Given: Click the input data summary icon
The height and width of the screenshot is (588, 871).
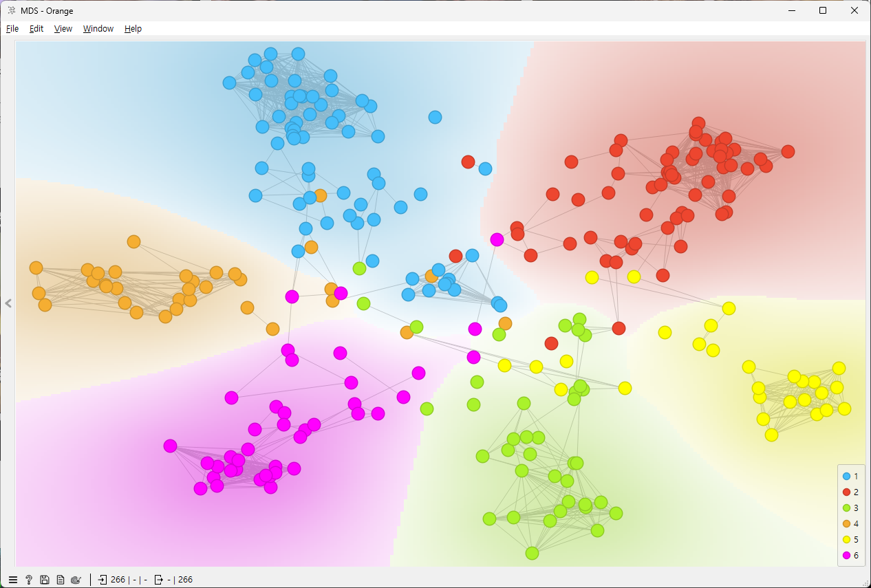Looking at the screenshot, I should (x=103, y=580).
